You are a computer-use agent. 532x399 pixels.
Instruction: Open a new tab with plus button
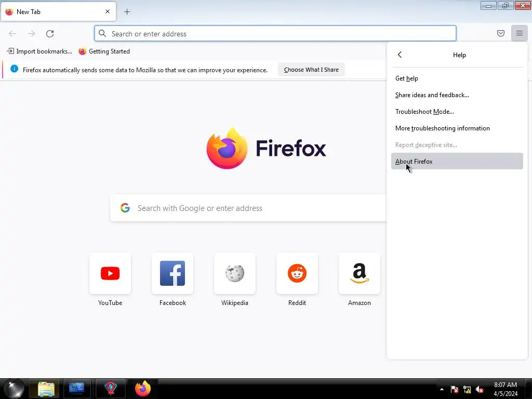(127, 12)
